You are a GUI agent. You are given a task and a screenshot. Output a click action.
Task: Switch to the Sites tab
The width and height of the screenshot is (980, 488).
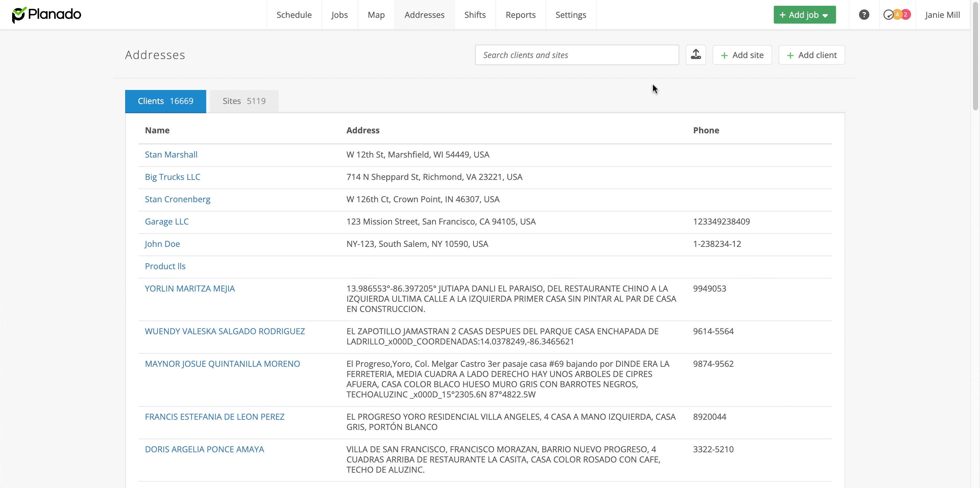point(244,101)
